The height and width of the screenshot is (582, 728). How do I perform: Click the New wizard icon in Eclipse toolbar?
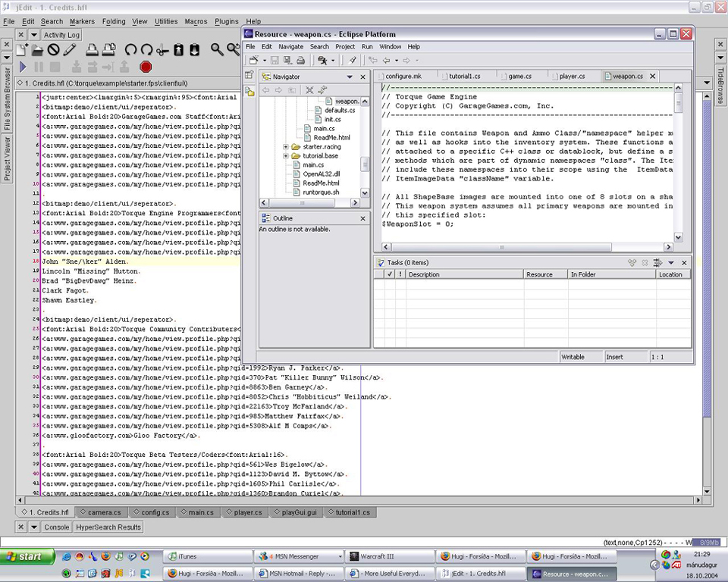(x=253, y=61)
